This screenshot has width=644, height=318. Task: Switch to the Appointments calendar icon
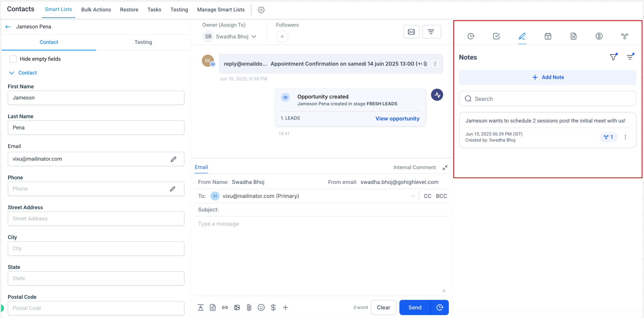click(x=548, y=36)
